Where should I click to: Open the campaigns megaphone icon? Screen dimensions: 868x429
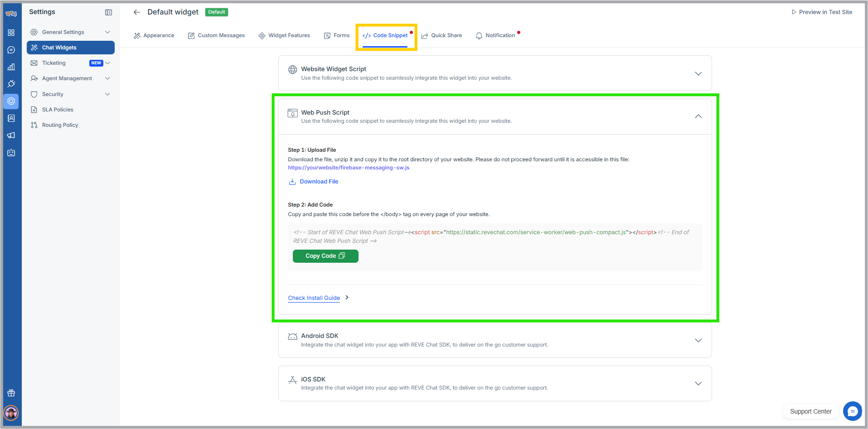coord(11,135)
